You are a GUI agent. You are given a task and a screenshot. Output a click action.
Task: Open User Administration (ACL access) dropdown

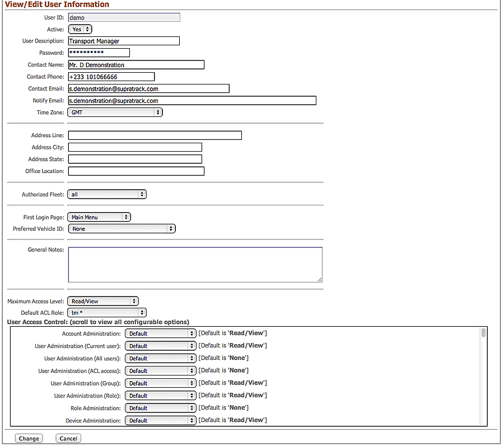(160, 371)
